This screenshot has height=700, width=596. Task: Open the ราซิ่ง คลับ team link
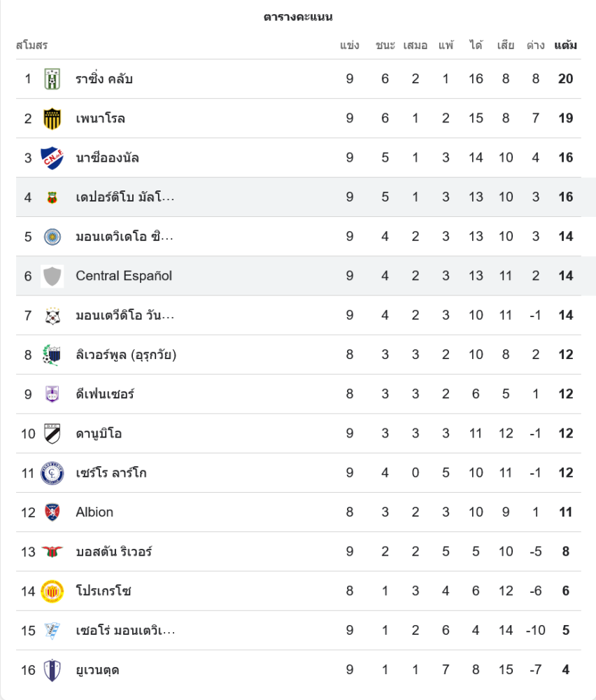click(104, 79)
